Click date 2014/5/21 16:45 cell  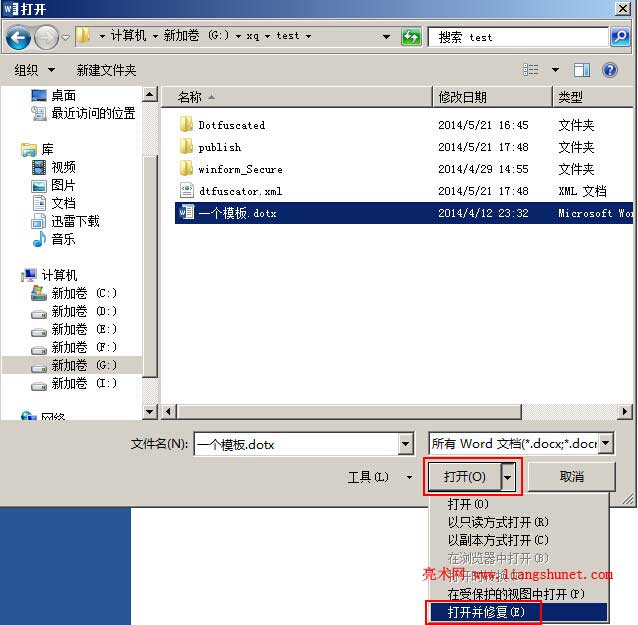[483, 125]
